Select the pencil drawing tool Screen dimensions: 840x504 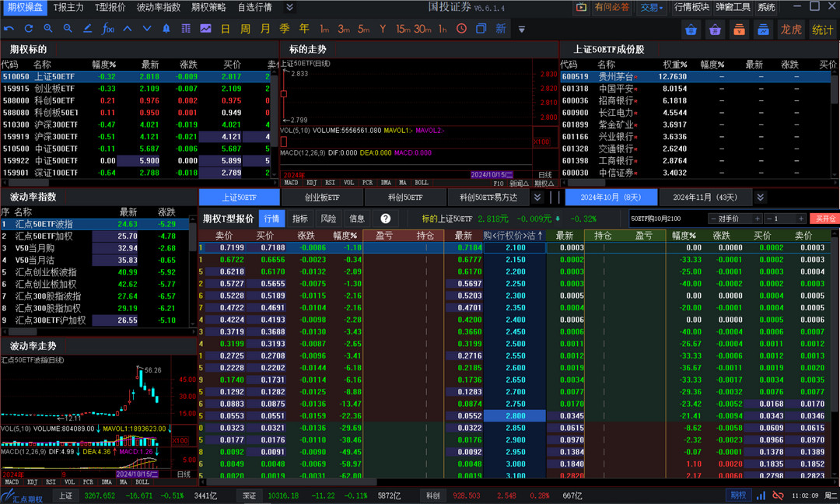point(87,29)
